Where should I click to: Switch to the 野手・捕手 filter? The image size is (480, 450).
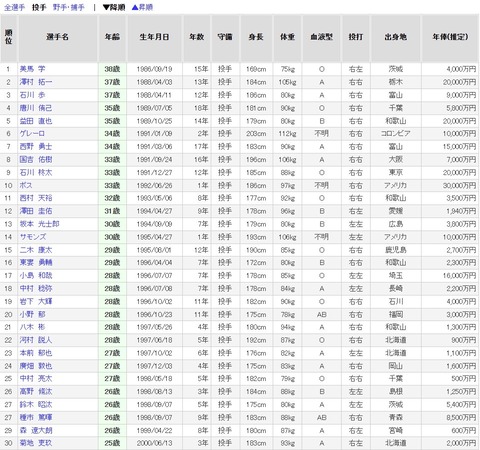tap(69, 7)
